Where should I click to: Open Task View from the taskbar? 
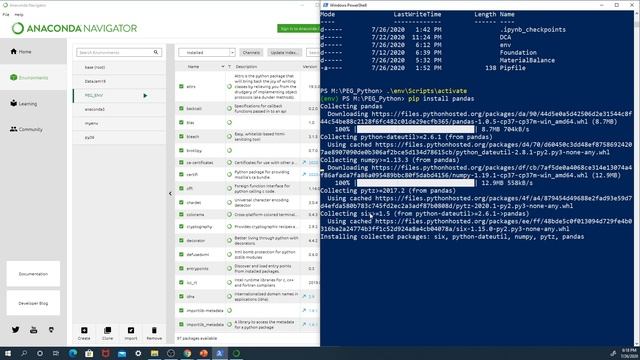[x=56, y=353]
